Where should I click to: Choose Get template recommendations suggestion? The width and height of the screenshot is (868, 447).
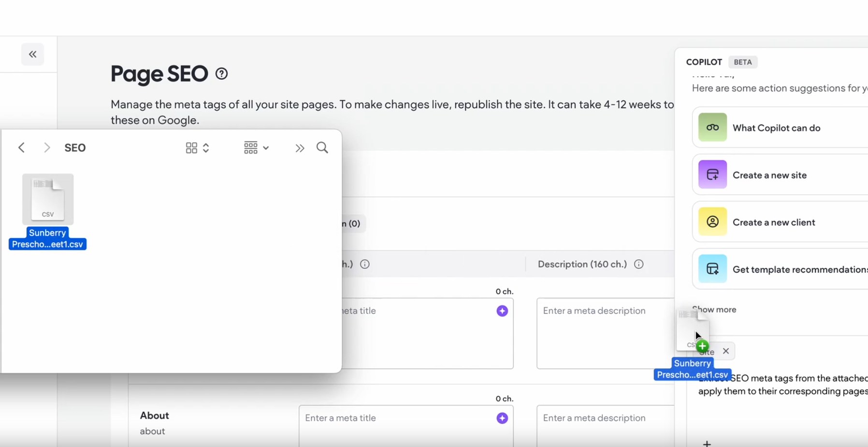[780, 269]
